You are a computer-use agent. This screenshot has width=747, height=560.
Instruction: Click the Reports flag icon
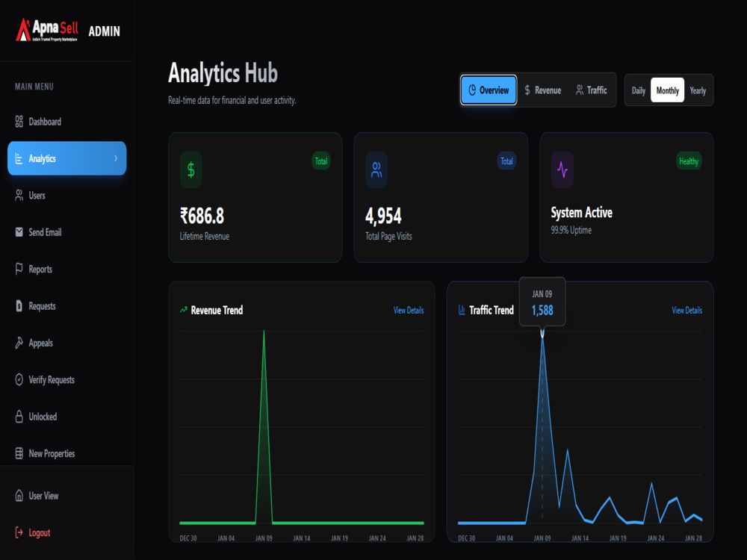[x=19, y=269]
